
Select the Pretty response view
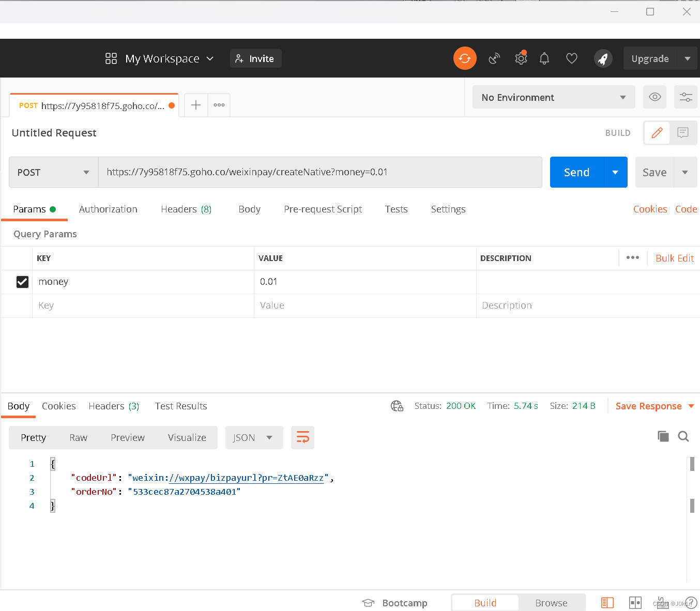(x=33, y=437)
